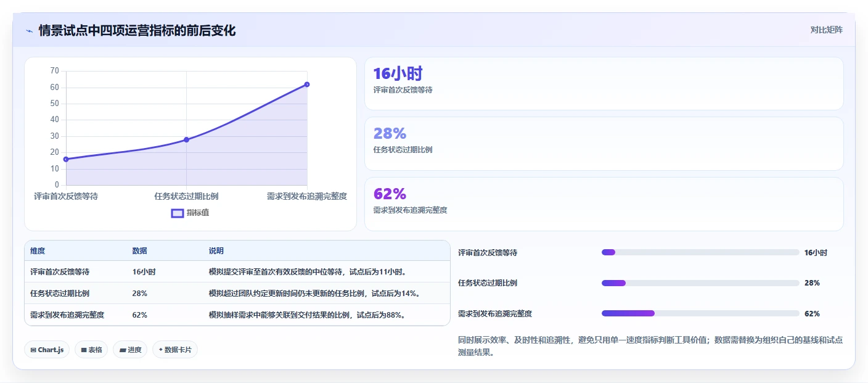
Task: Click the footnote starting with 同时展示效率
Action: (650, 347)
